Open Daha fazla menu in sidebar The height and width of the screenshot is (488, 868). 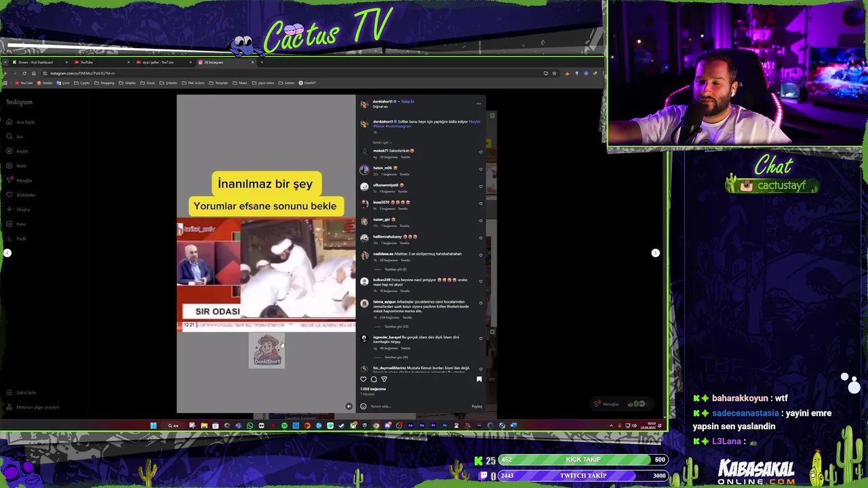[22, 392]
